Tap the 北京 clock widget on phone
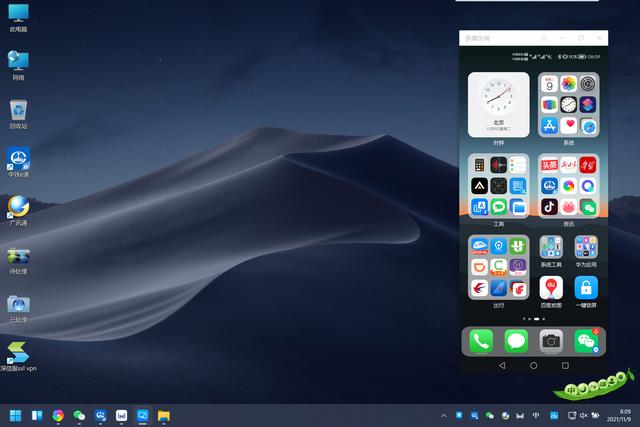The width and height of the screenshot is (640, 427). click(x=499, y=104)
